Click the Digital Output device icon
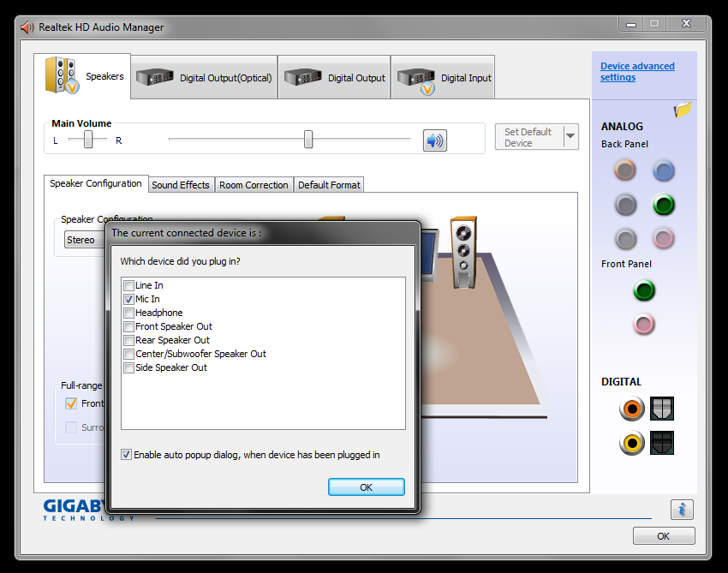This screenshot has width=728, height=573. [302, 77]
